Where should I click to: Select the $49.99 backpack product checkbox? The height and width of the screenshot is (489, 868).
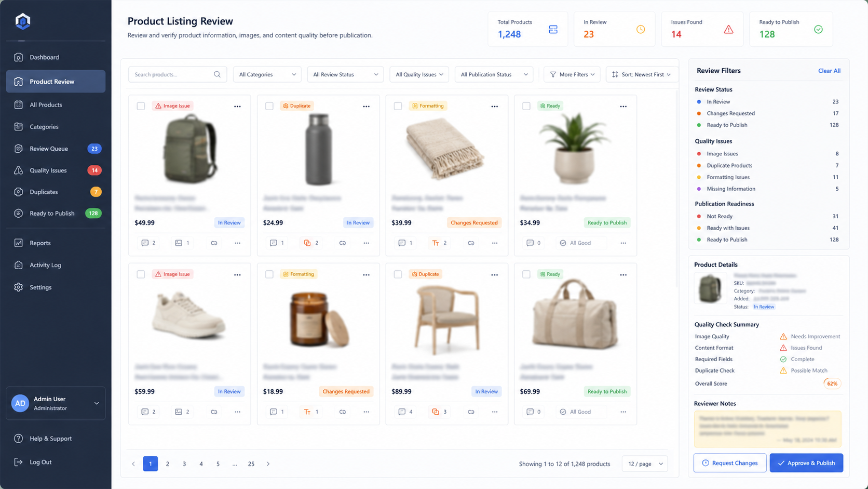click(141, 106)
